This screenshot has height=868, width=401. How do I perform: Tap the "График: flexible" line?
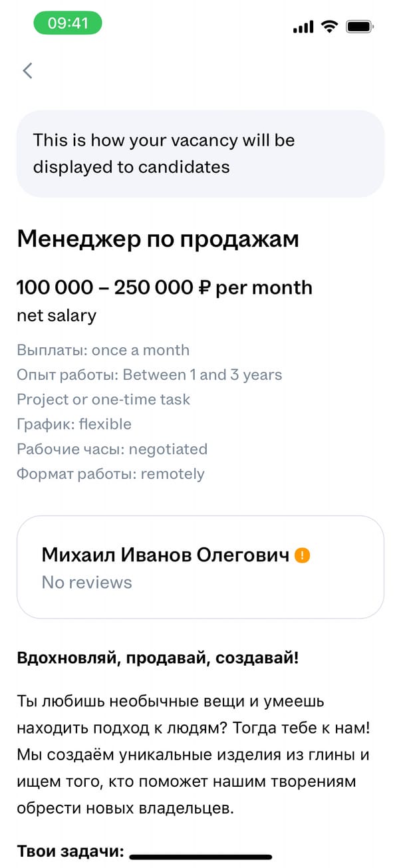click(74, 424)
